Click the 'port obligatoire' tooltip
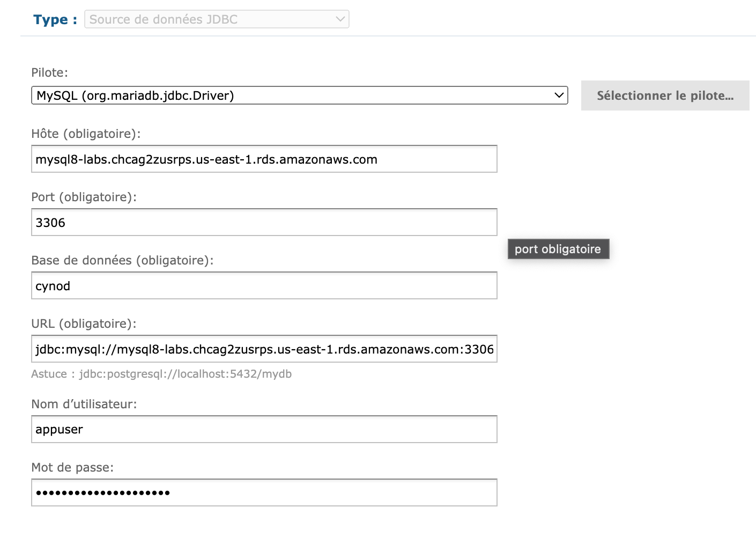The image size is (756, 544). pyautogui.click(x=558, y=249)
